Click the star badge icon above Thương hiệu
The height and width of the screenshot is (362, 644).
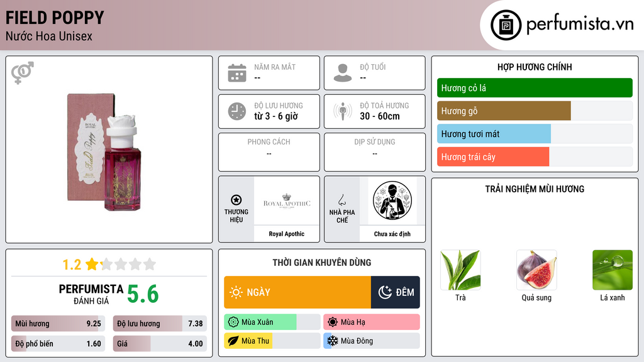236,200
